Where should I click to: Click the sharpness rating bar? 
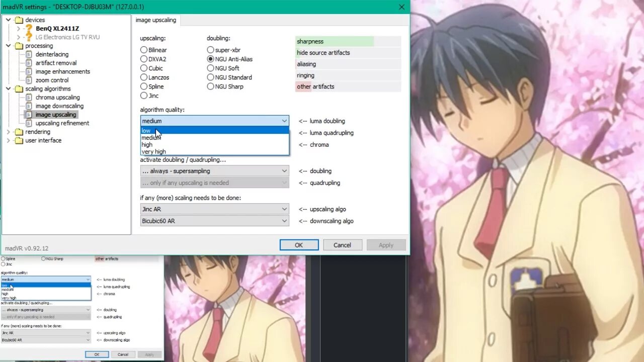348,41
